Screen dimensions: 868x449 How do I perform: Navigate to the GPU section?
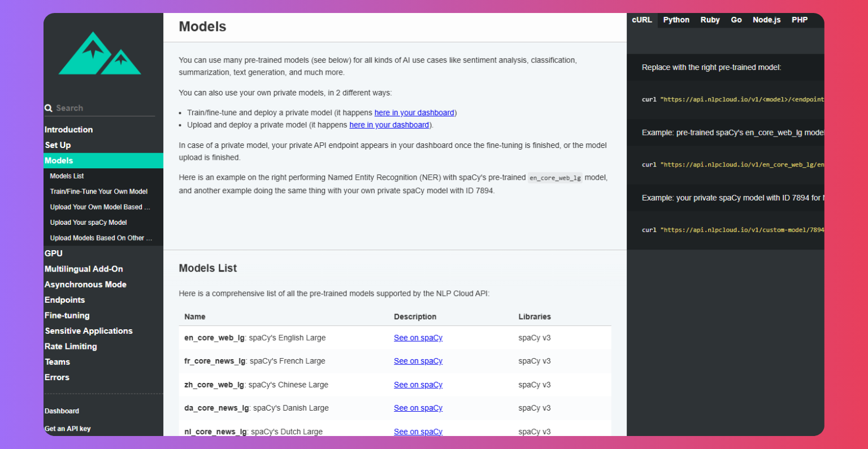point(54,254)
